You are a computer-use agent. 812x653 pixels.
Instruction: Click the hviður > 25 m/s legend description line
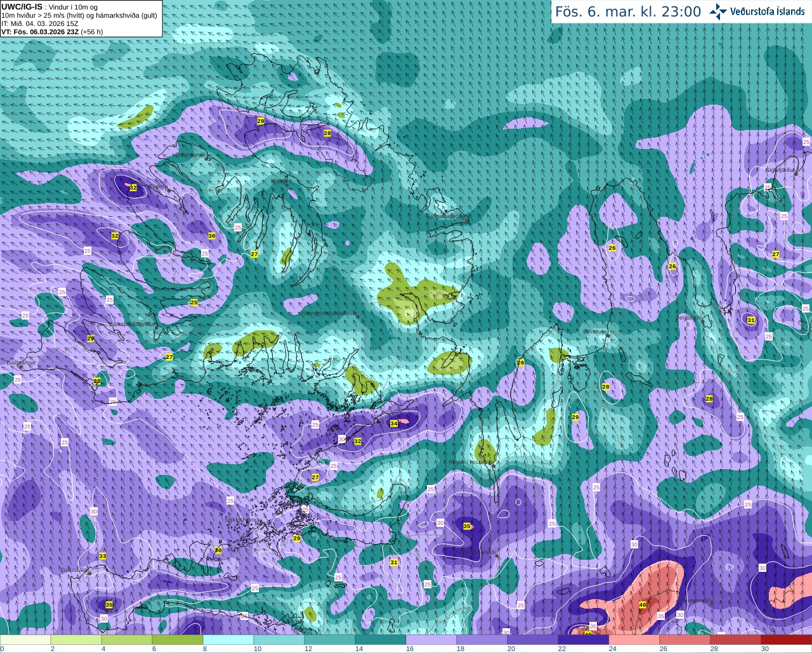tap(79, 15)
